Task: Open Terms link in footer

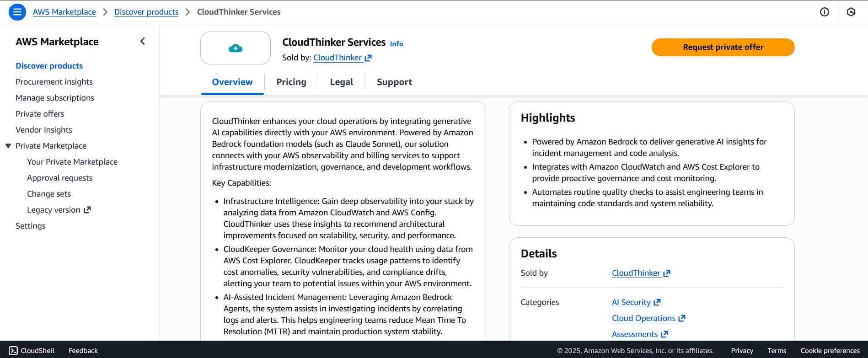Action: click(777, 351)
